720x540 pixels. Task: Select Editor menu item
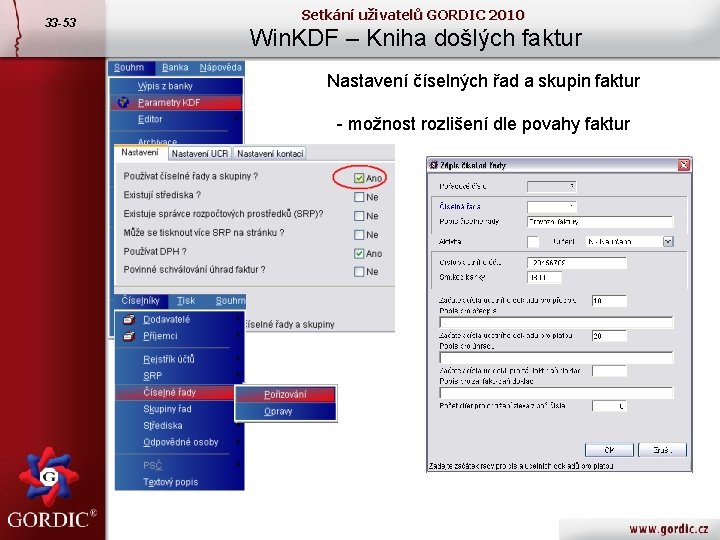pos(176,119)
